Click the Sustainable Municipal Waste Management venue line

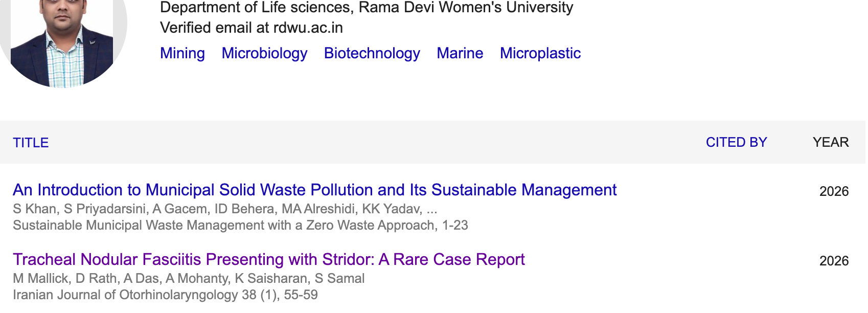coord(240,225)
